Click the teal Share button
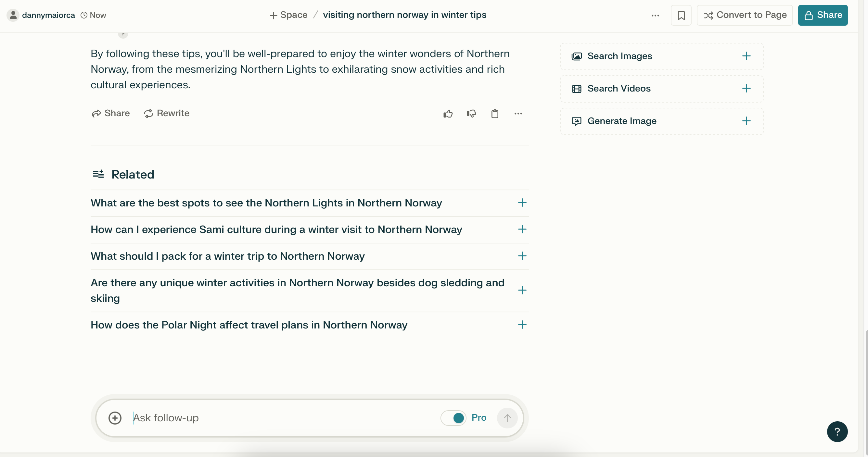Viewport: 868px width, 457px height. (x=823, y=15)
